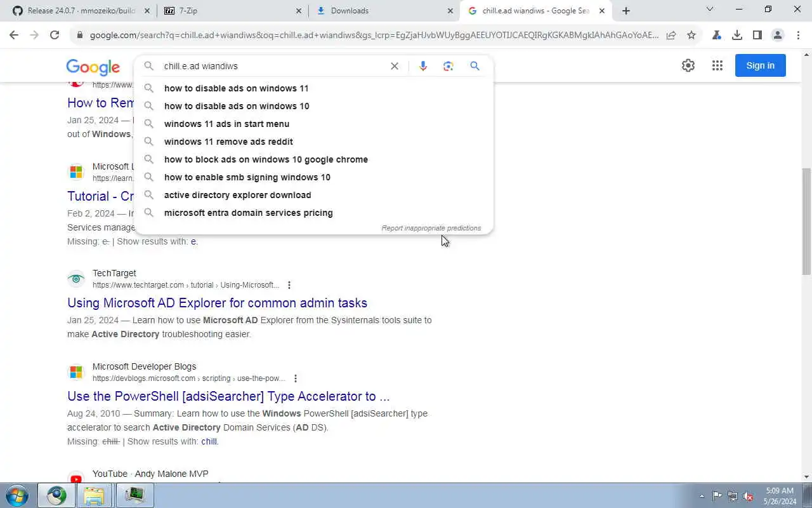Open Chrome downloads toolbar icon

[x=737, y=35]
